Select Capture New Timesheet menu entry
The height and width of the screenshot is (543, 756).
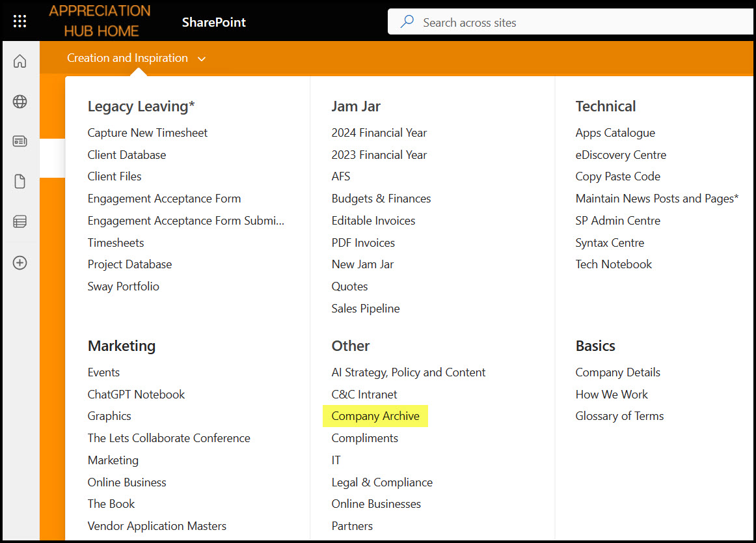point(148,133)
